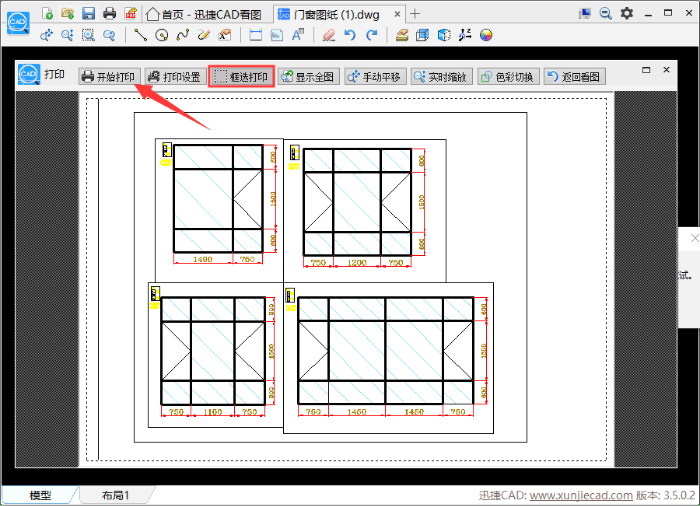The width and height of the screenshot is (700, 506).
Task: Select the realtime zoom tool icon
Action: 67,35
